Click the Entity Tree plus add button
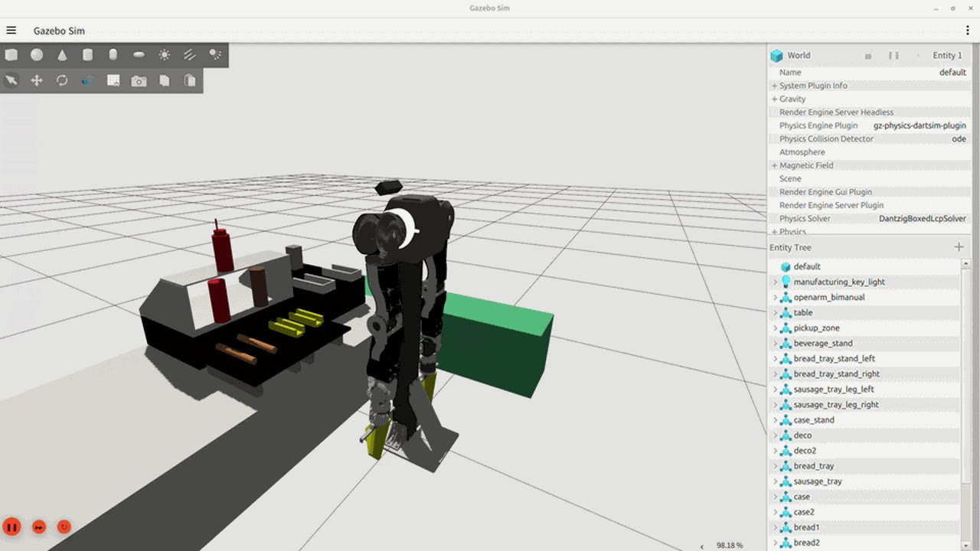 [x=959, y=247]
